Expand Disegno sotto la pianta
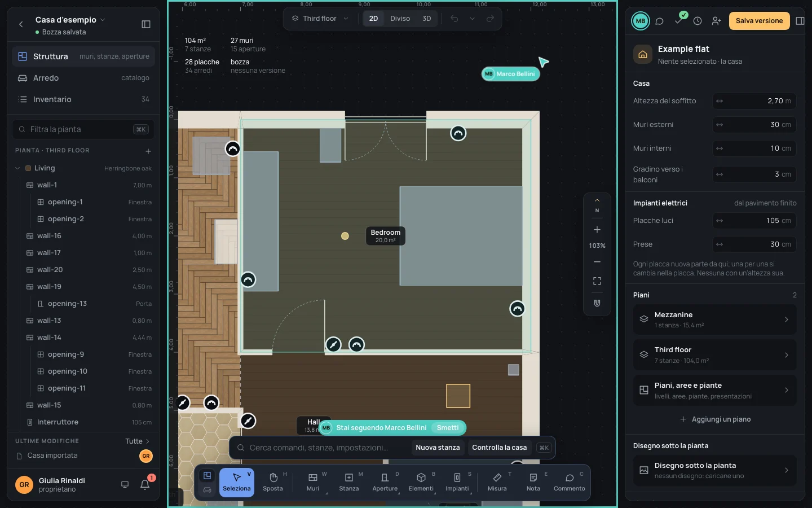Screen dimensions: 812x508 coord(714,470)
